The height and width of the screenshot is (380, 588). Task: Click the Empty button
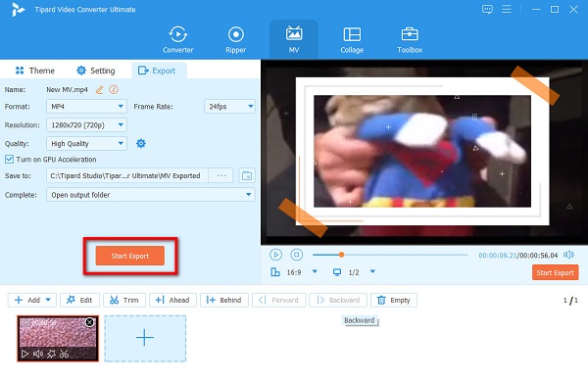394,300
